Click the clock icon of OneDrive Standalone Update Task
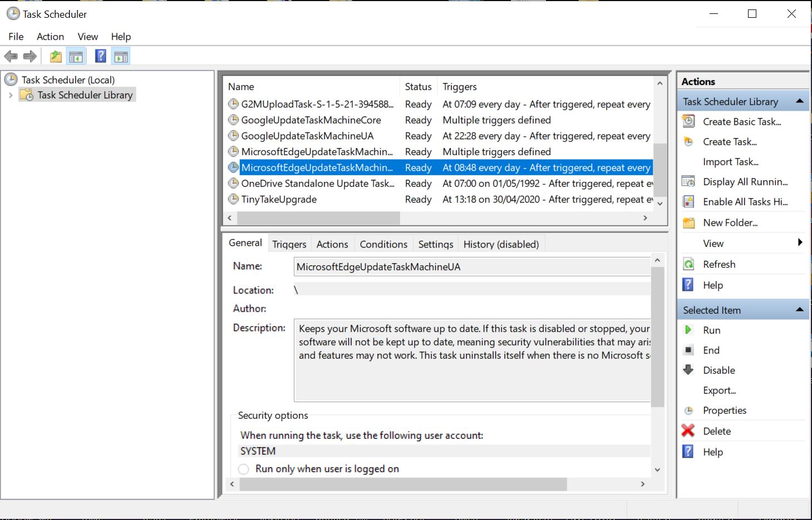 coord(233,183)
